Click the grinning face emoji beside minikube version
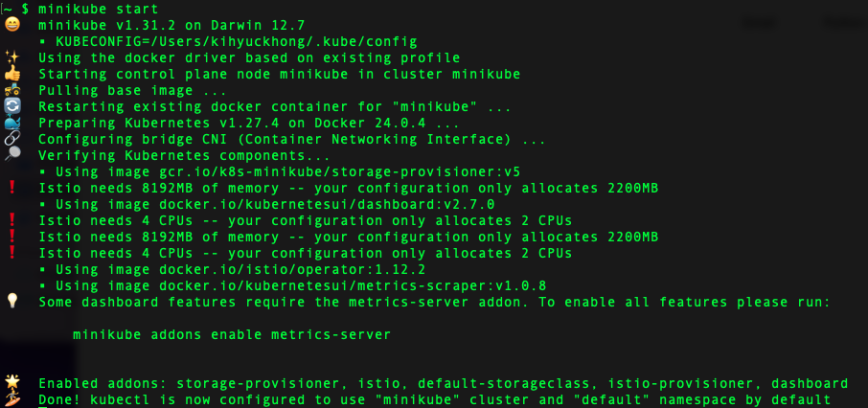868x408 pixels. point(12,24)
